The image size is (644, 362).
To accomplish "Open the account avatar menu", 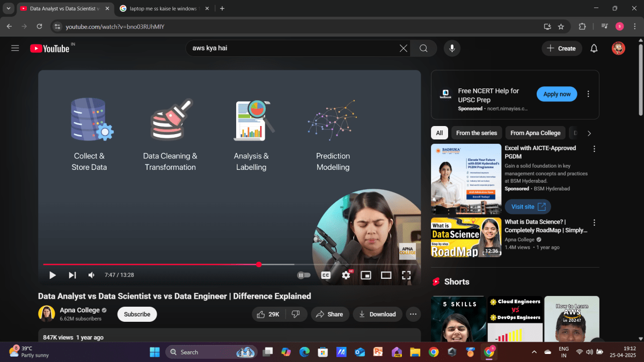I will (x=618, y=48).
